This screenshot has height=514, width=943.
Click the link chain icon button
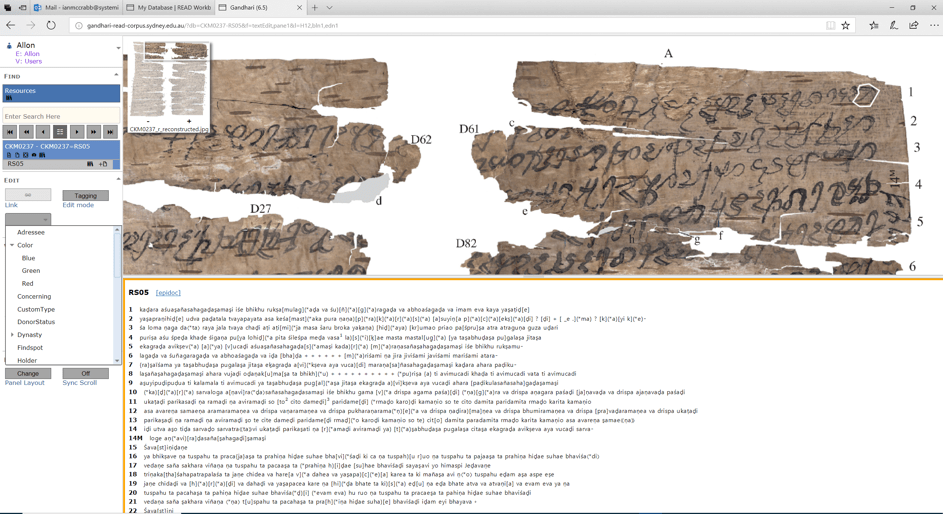(27, 195)
